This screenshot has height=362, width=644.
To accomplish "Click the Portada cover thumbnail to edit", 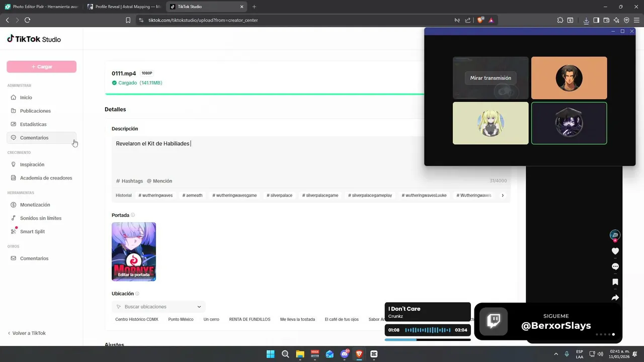I will pyautogui.click(x=134, y=251).
